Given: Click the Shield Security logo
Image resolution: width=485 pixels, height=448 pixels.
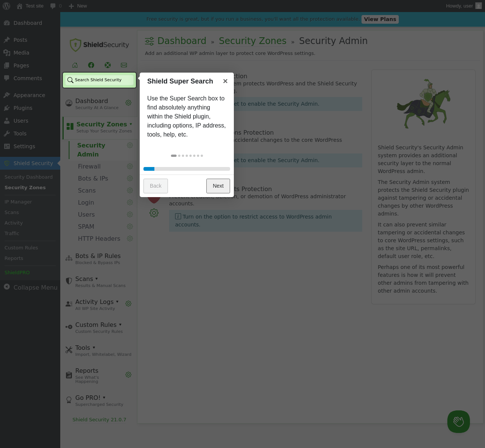Looking at the screenshot, I should pos(99,45).
